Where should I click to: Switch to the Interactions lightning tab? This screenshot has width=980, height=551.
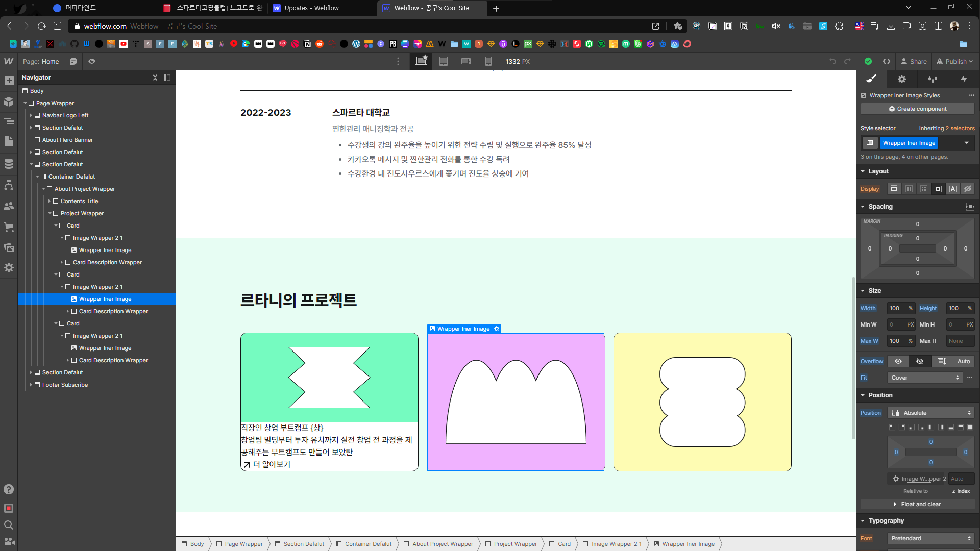tap(963, 79)
